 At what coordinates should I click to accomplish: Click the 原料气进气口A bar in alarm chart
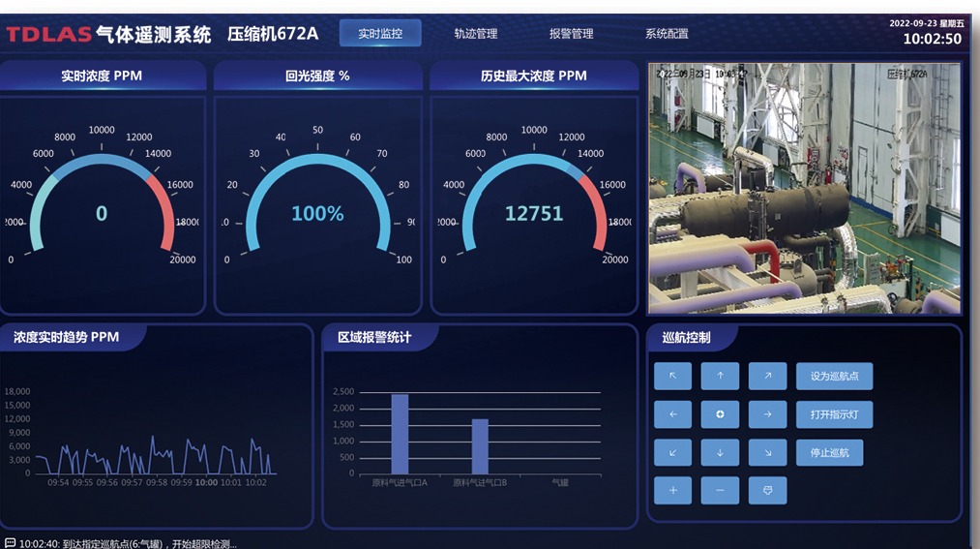pos(400,434)
